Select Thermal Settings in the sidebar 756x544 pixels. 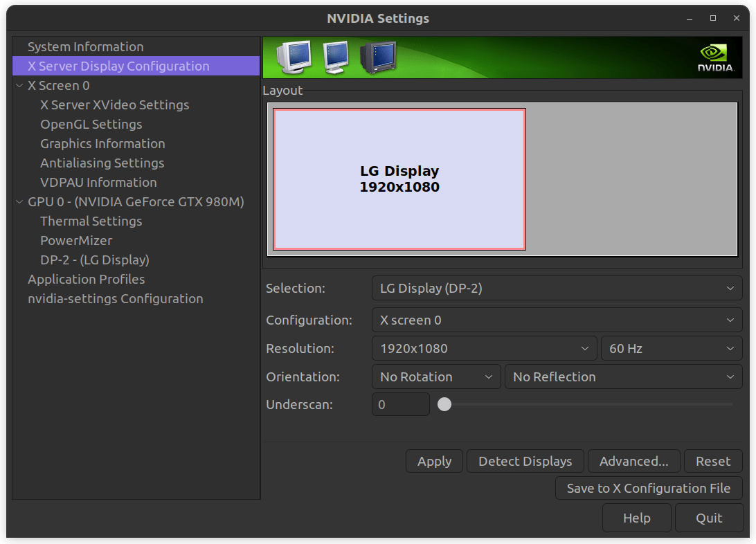click(91, 221)
